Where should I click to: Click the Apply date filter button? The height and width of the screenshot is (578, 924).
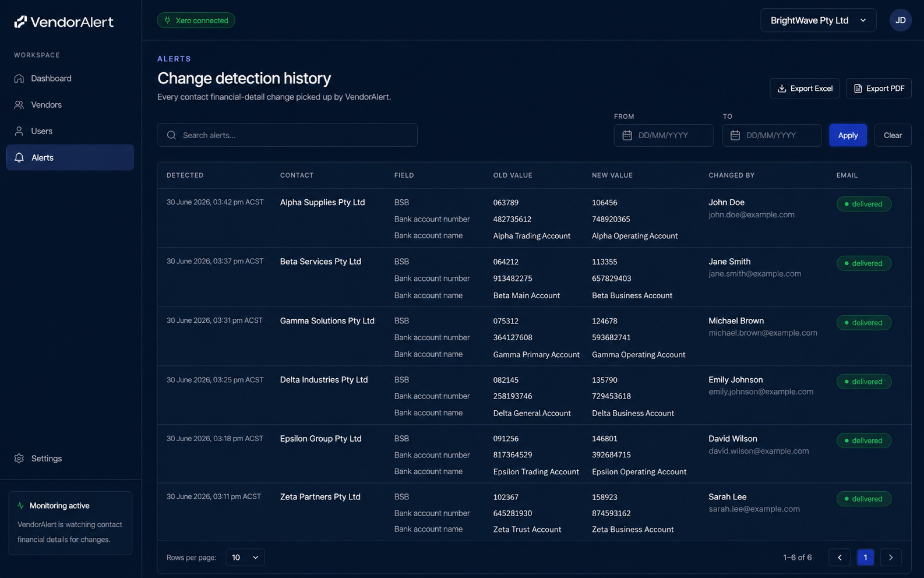point(848,135)
